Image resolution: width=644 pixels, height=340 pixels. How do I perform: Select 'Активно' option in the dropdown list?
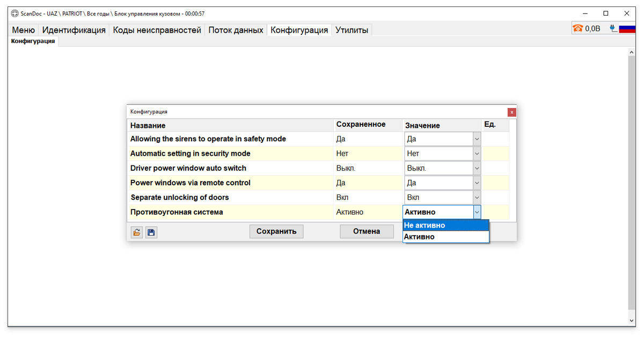click(446, 237)
